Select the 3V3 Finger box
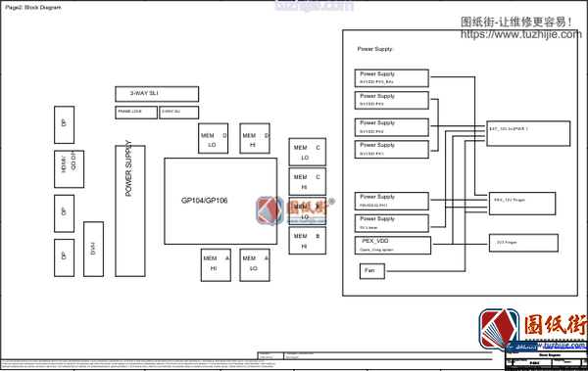The height and width of the screenshot is (371, 588). 523,243
